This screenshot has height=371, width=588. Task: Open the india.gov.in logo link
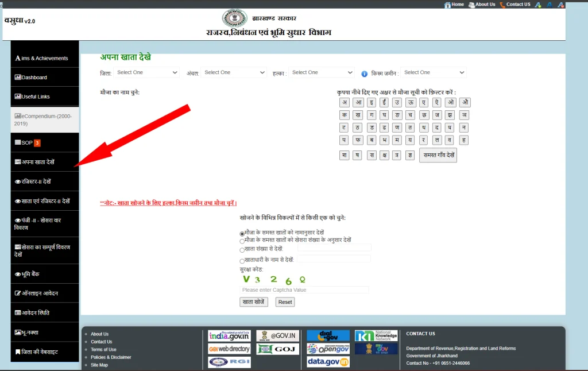click(x=229, y=336)
